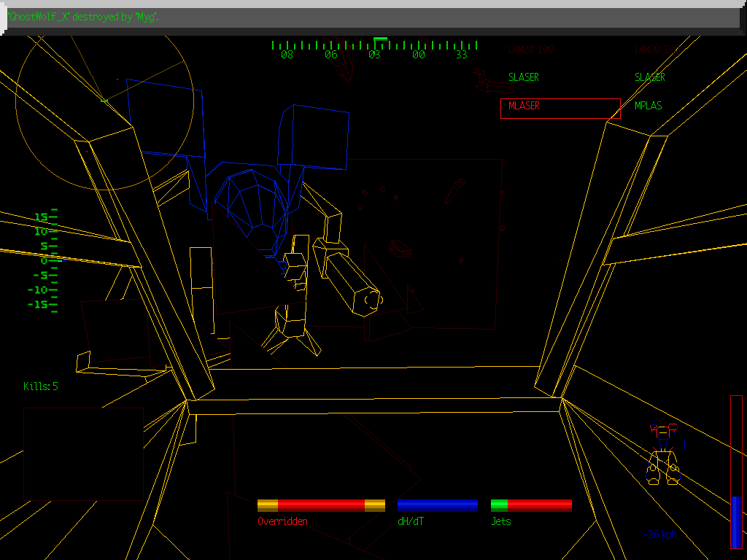The image size is (747, 560).
Task: Click the blue box on enemy's shoulder
Action: [312, 137]
